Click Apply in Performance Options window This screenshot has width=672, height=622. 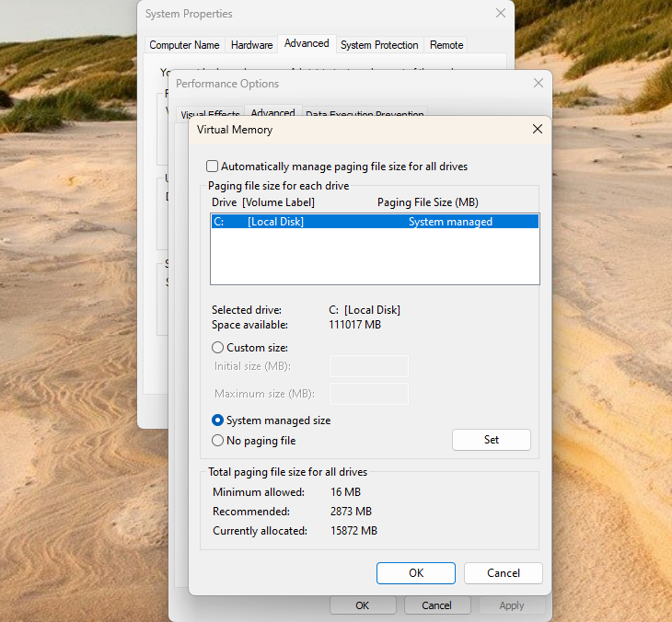pyautogui.click(x=512, y=605)
